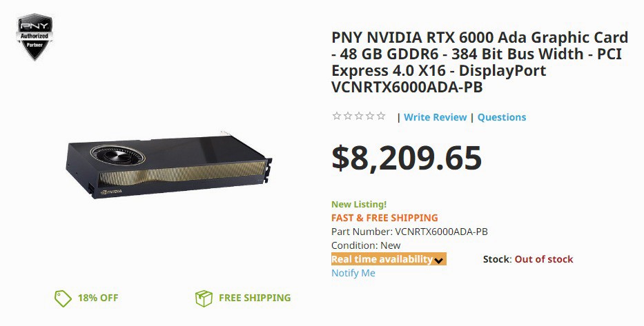Click the orange FAST & FREE SHIPPING text
Image resolution: width=644 pixels, height=326 pixels.
pyautogui.click(x=384, y=218)
